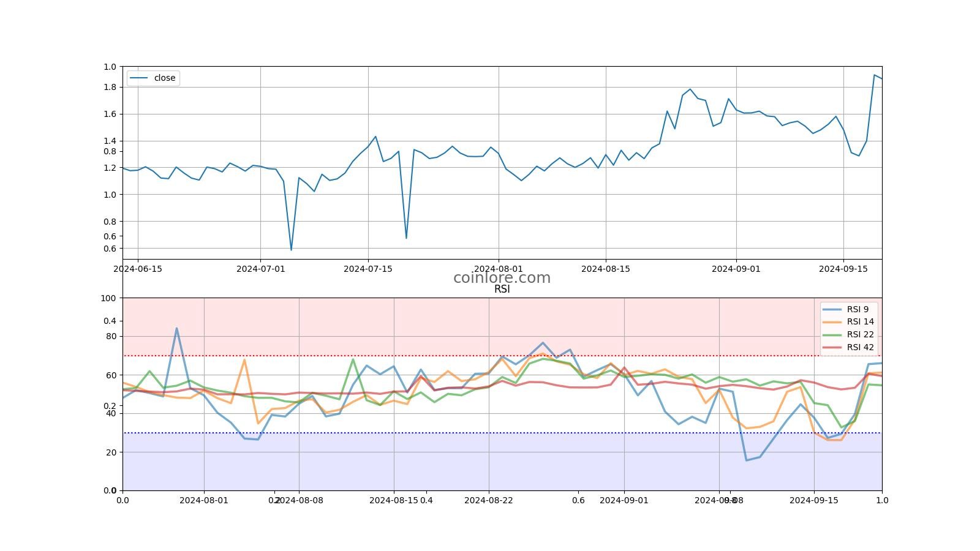Click the 2024-07-15 date label
The height and width of the screenshot is (551, 980).
[368, 268]
